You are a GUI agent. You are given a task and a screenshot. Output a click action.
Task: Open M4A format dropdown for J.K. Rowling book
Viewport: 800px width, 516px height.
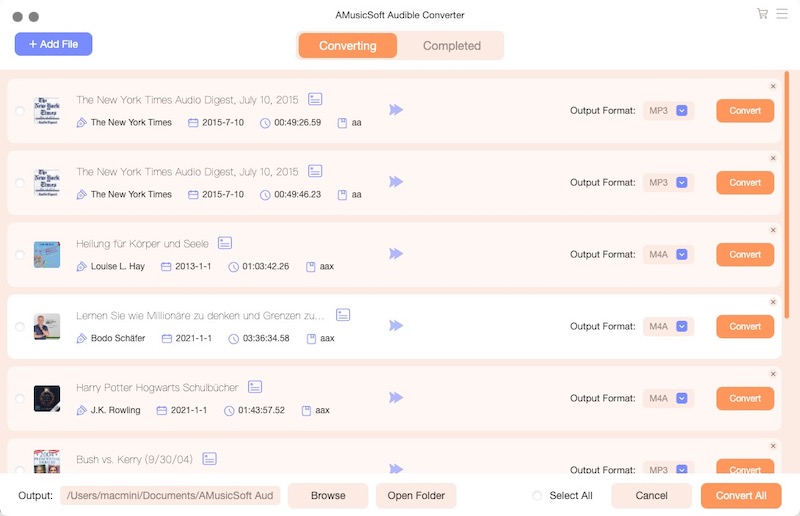[x=682, y=398]
